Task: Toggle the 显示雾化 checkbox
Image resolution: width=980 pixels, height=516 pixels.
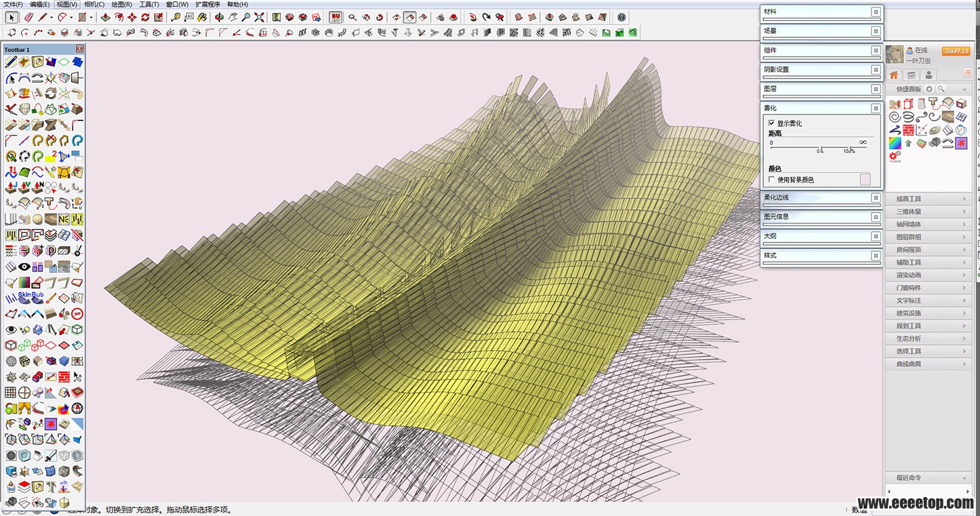Action: pos(771,123)
